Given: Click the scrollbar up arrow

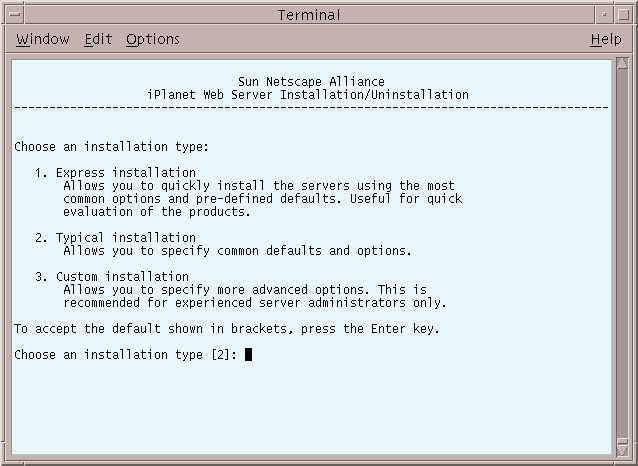Looking at the screenshot, I should coord(622,63).
